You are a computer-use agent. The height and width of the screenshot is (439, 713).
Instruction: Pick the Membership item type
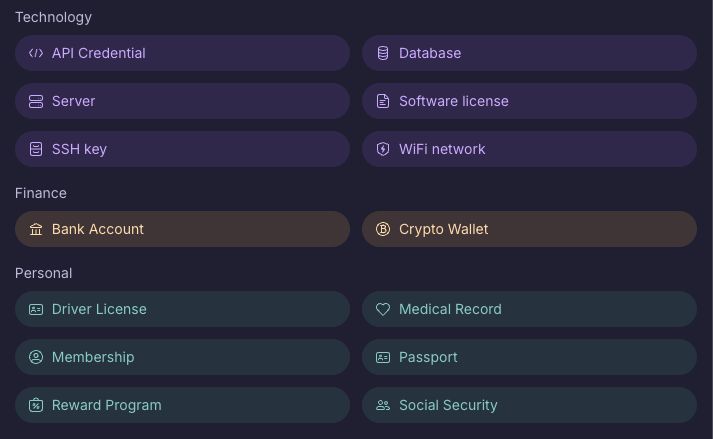click(182, 357)
